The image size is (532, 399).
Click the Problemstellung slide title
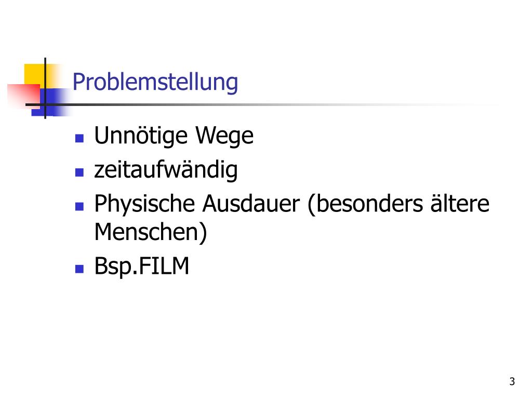click(x=155, y=83)
